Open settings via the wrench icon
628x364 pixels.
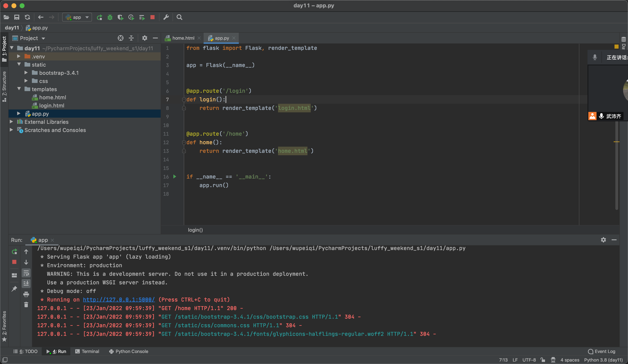click(x=166, y=17)
